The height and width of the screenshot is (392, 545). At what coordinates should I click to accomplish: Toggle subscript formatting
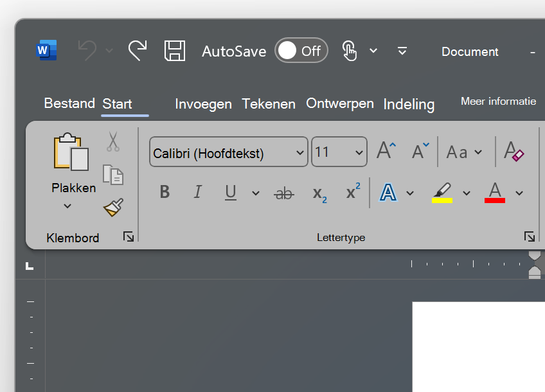pos(319,194)
